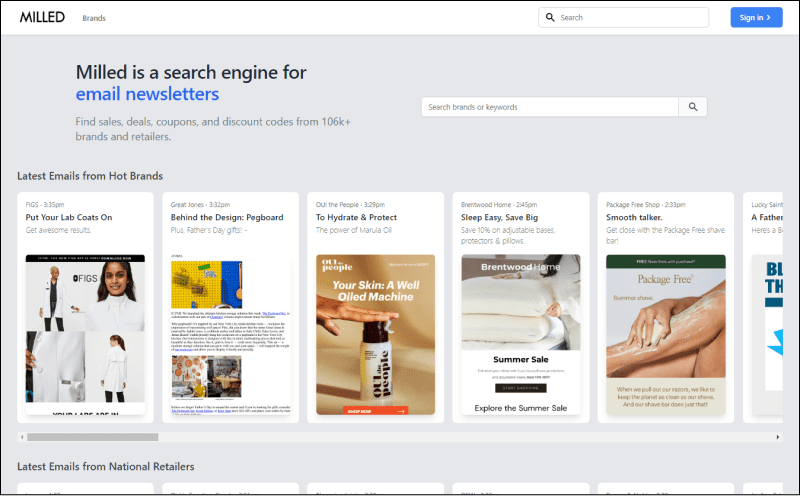
Task: Open the Brands page
Action: click(94, 18)
